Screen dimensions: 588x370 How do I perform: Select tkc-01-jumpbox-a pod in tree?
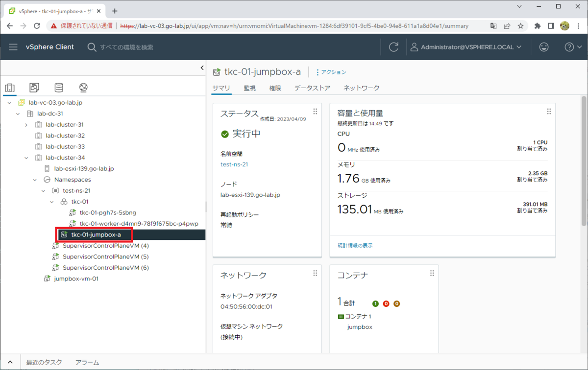[x=96, y=235]
